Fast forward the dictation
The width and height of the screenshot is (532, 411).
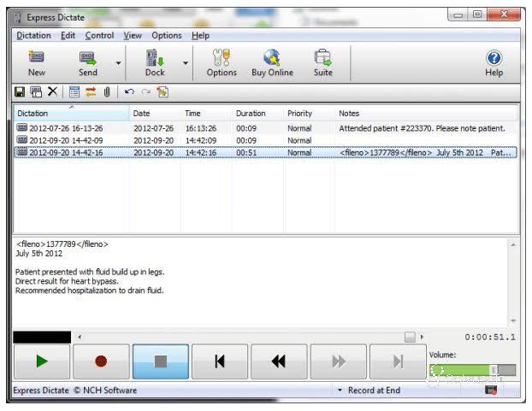tap(339, 361)
